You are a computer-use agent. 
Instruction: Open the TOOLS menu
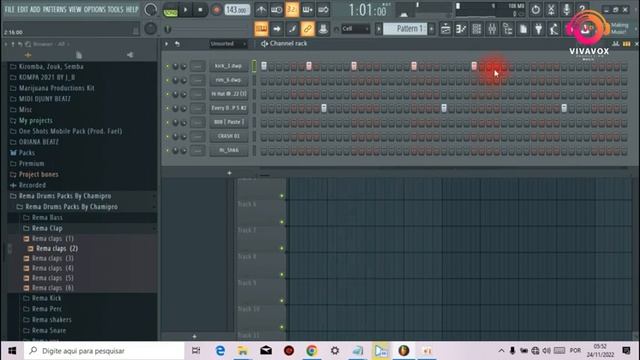116,9
